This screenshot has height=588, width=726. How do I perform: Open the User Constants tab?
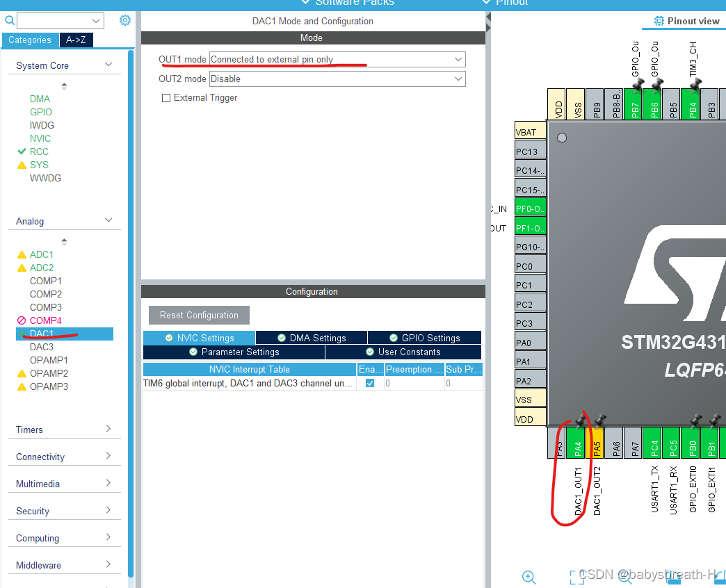[403, 352]
